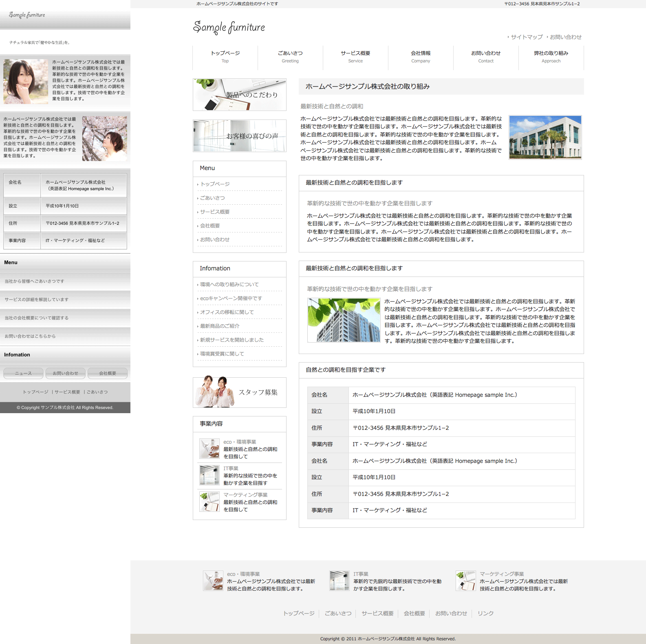Screen dimensions: 646x644
Task: Go to the お問い合わせ Contact navigation tab
Action: pyautogui.click(x=486, y=57)
